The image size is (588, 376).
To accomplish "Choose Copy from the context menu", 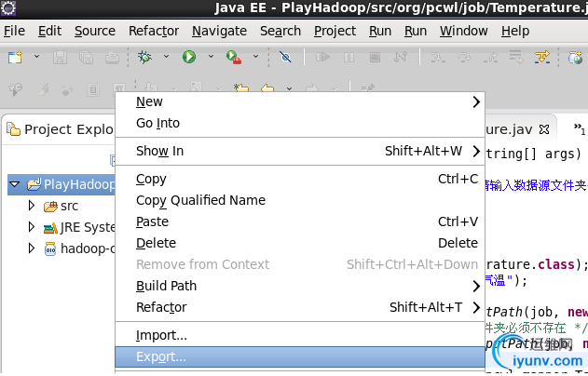I will point(300,179).
